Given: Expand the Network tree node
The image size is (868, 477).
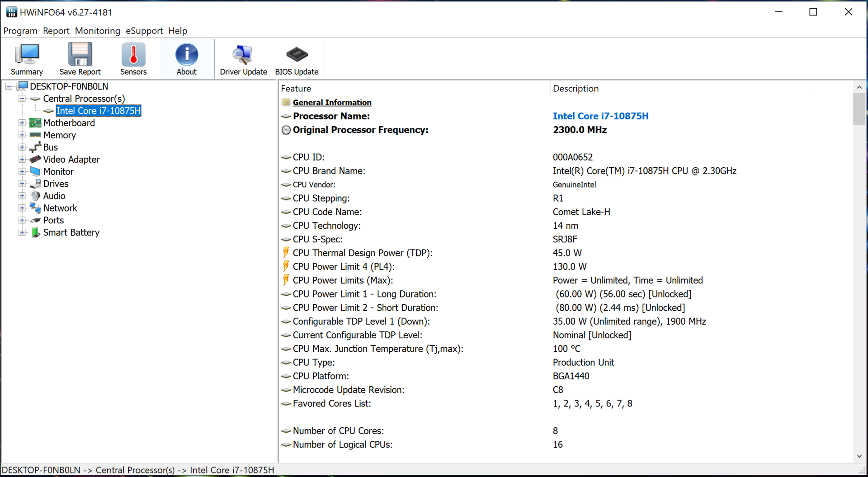Looking at the screenshot, I should [22, 208].
